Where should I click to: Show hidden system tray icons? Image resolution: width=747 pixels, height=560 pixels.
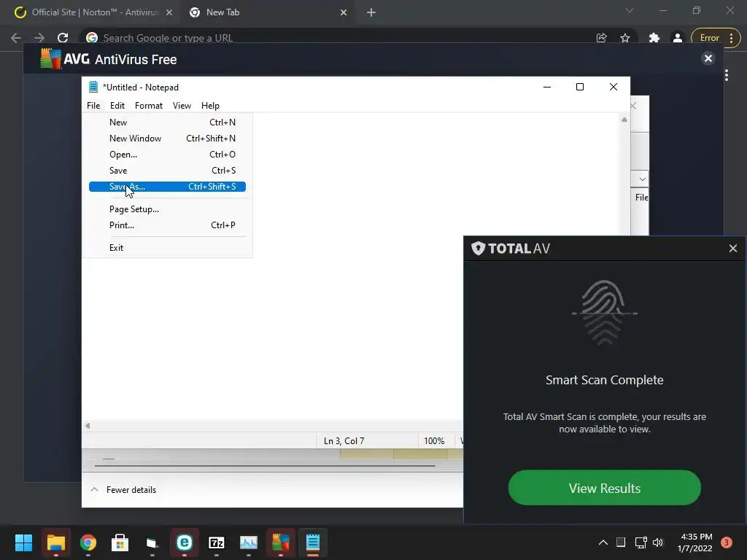603,542
